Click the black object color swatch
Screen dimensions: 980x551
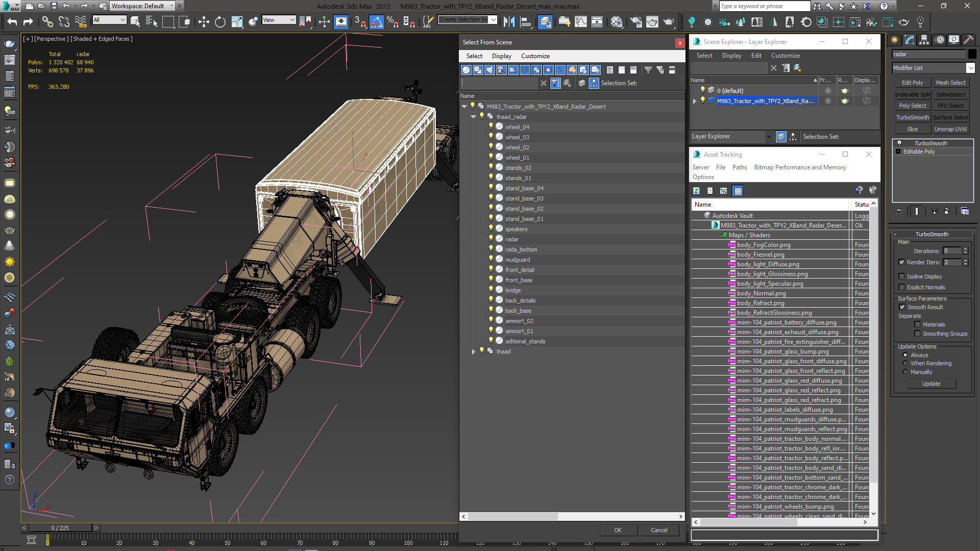(972, 54)
